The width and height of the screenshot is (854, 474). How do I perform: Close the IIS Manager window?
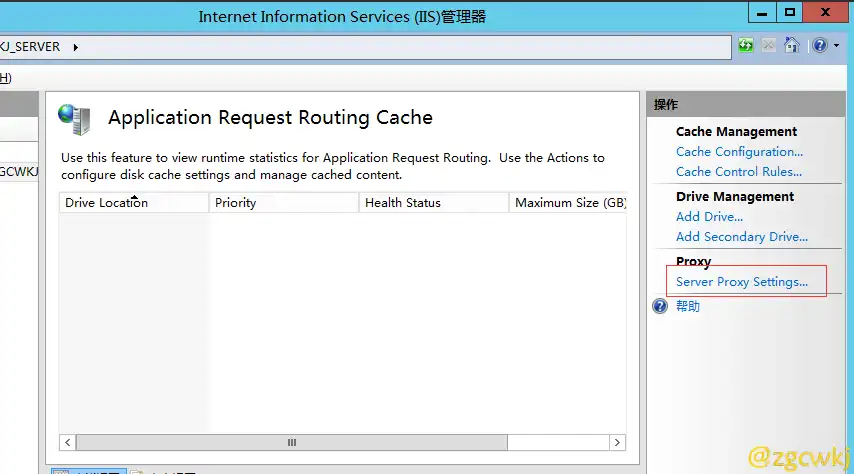pyautogui.click(x=825, y=13)
